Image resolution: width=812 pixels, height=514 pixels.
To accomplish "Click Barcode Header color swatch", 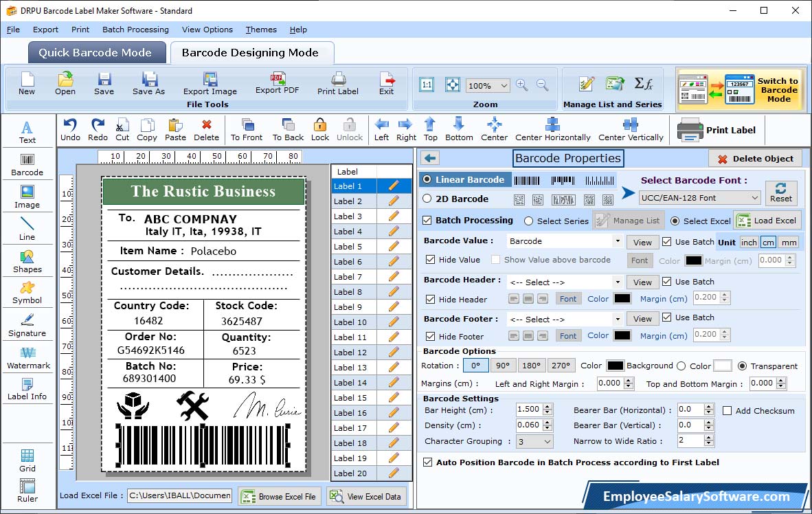I will pos(622,298).
